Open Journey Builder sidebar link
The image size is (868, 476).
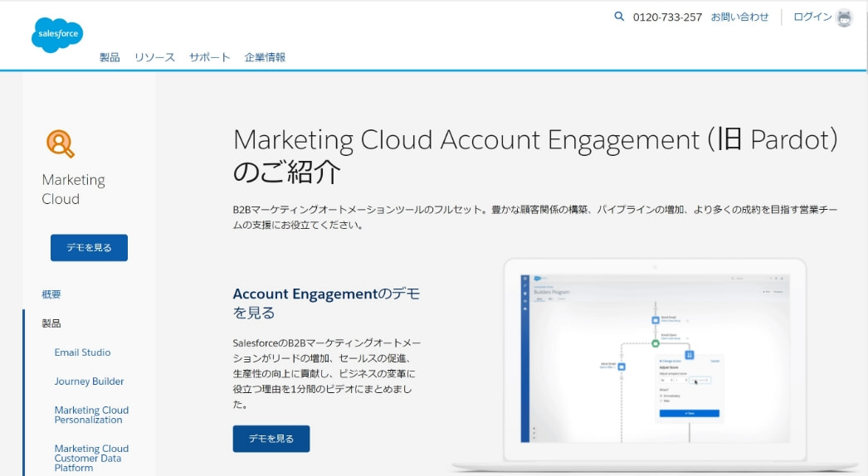(89, 381)
